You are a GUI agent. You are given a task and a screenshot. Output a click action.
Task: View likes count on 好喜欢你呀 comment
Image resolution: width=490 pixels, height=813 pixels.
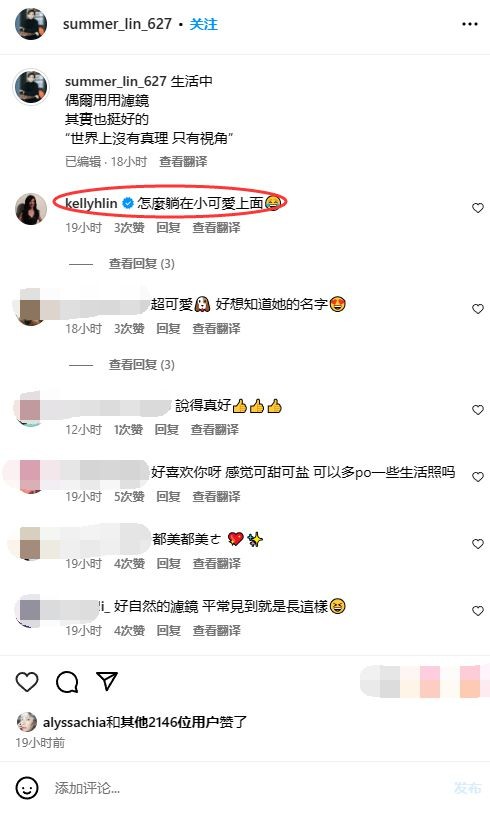[x=129, y=497]
